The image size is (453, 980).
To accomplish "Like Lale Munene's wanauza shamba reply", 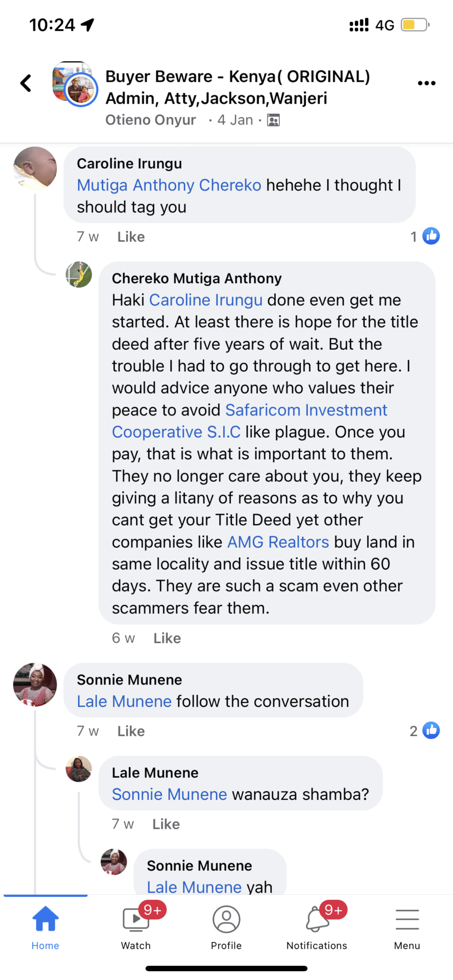I will point(166,824).
